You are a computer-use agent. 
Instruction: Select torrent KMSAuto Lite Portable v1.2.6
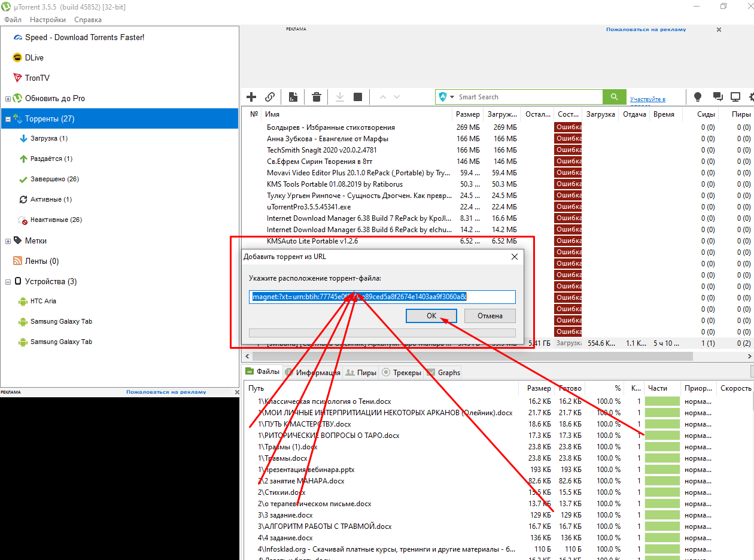pyautogui.click(x=312, y=241)
